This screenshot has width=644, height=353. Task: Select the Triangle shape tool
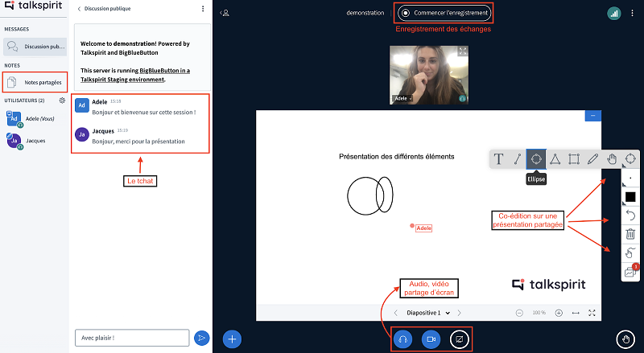point(555,159)
